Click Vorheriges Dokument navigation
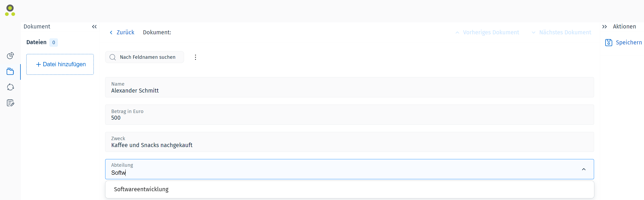 click(487, 32)
